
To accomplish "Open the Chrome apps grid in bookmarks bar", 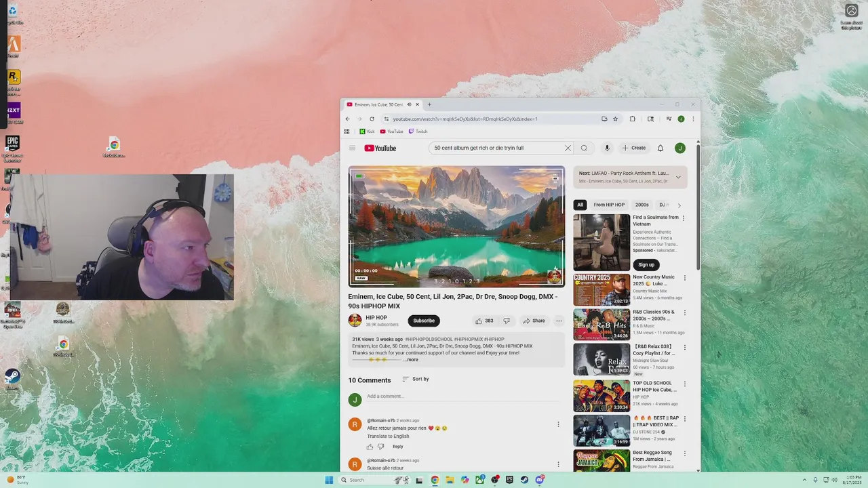I will pos(347,131).
